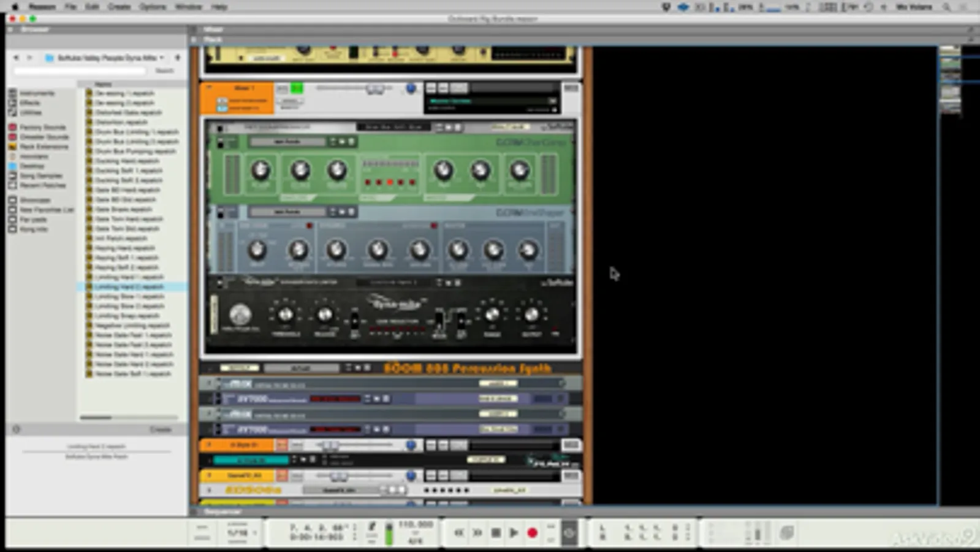Click the tempo display 110.000

coord(416,525)
